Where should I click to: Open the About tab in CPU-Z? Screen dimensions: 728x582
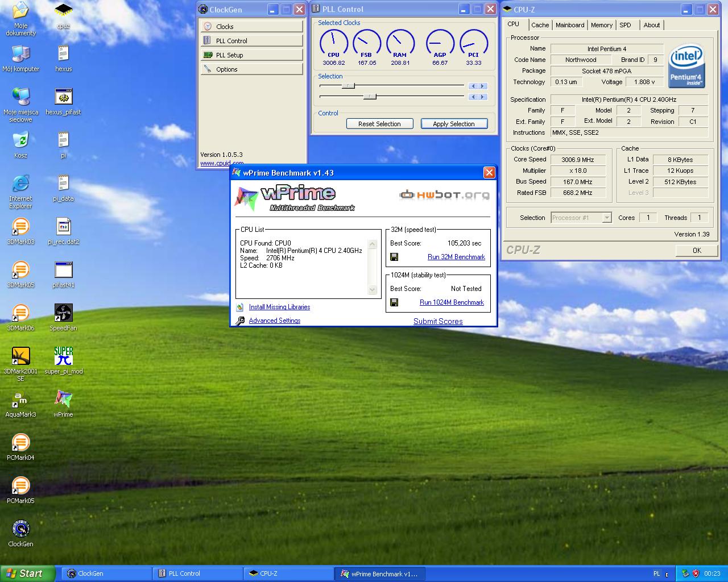(652, 25)
